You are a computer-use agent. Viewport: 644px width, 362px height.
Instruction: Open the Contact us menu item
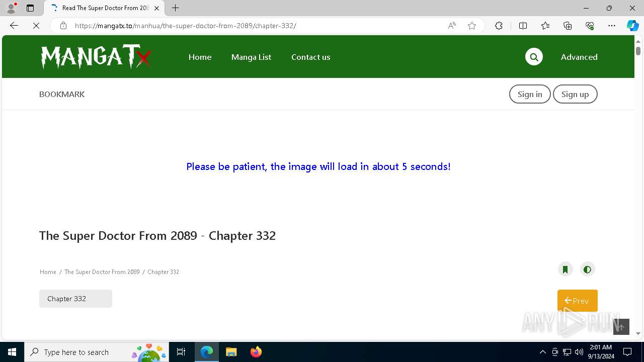310,57
